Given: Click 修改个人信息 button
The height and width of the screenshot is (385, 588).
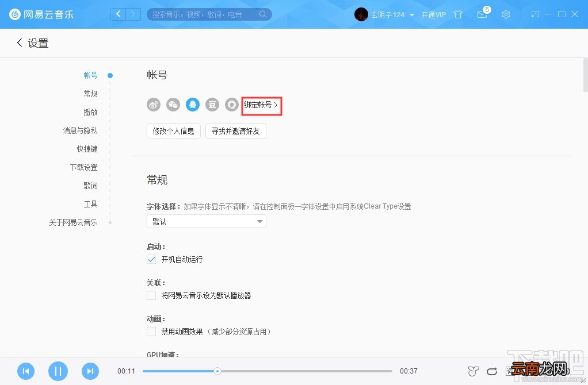Looking at the screenshot, I should click(174, 131).
